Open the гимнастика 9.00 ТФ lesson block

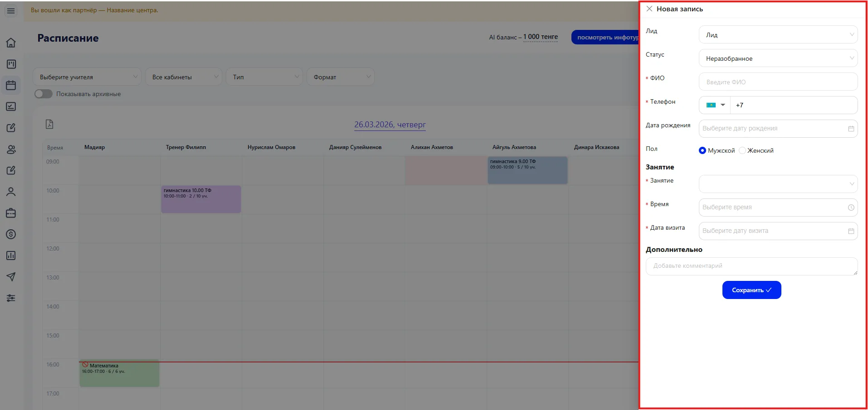[x=527, y=170]
